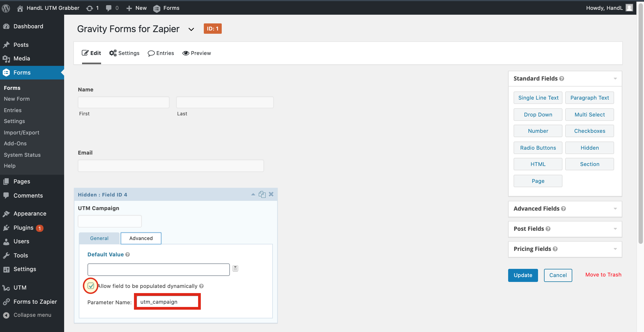Switch to the General tab
The width and height of the screenshot is (644, 332).
[99, 238]
